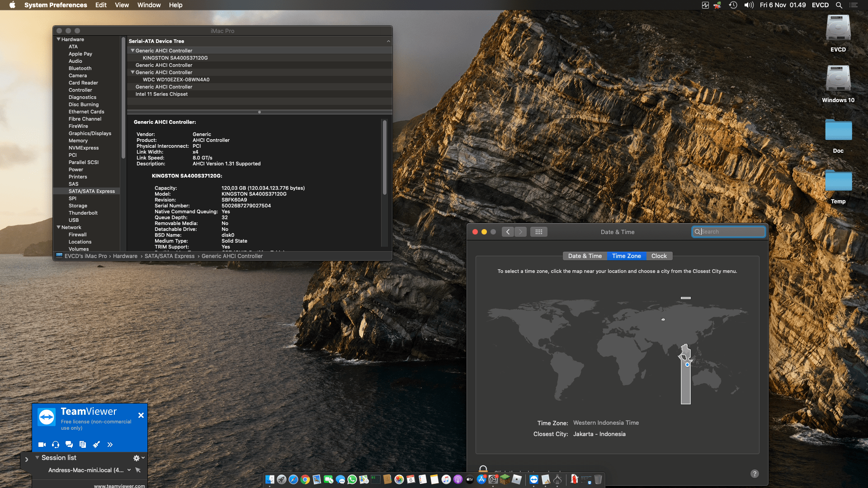
Task: Click the TeamViewer file box icon
Action: 83,445
